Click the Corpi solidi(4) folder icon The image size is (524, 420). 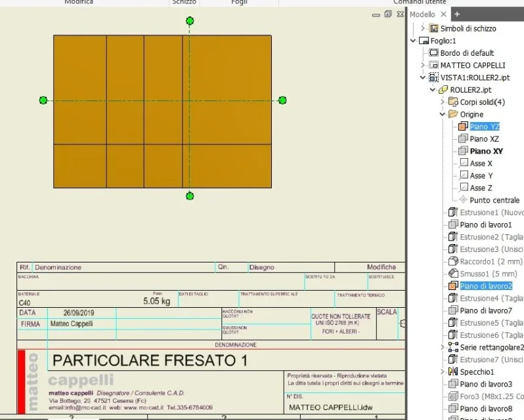coord(453,102)
